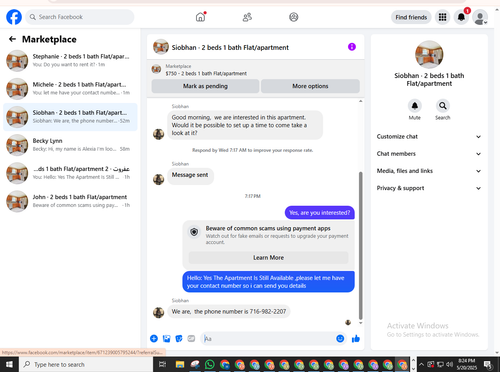Go back using the Marketplace back arrow
The image size is (500, 372).
tap(12, 39)
